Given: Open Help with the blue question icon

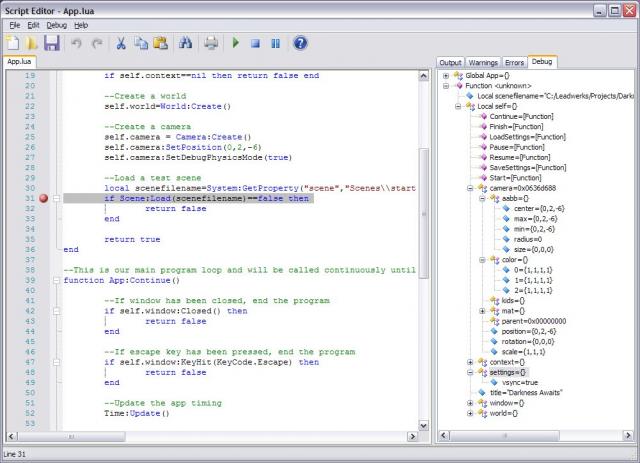Looking at the screenshot, I should pos(300,43).
